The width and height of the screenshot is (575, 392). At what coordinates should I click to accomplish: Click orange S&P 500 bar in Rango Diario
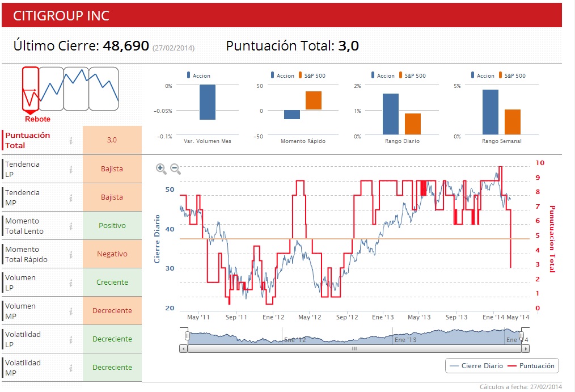[x=413, y=124]
